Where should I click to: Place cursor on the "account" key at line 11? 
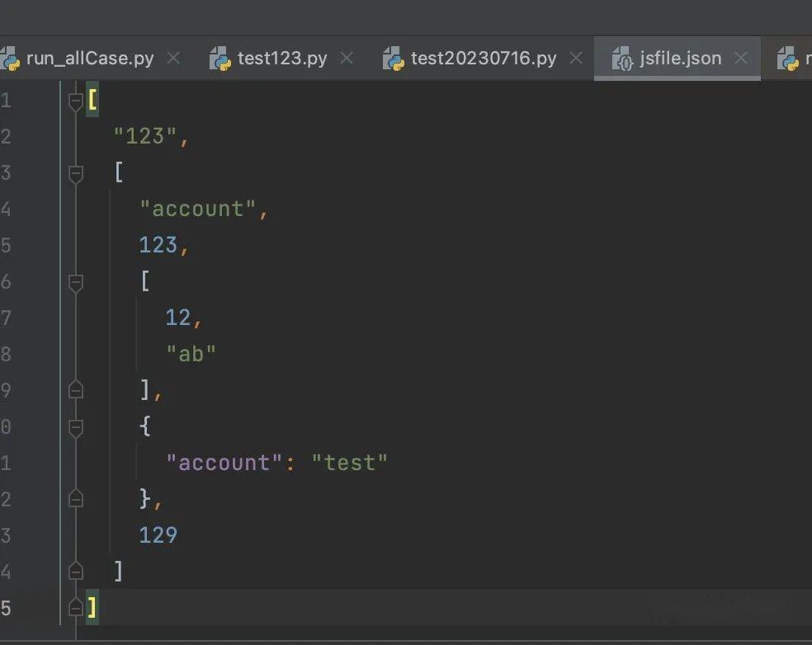(x=221, y=462)
